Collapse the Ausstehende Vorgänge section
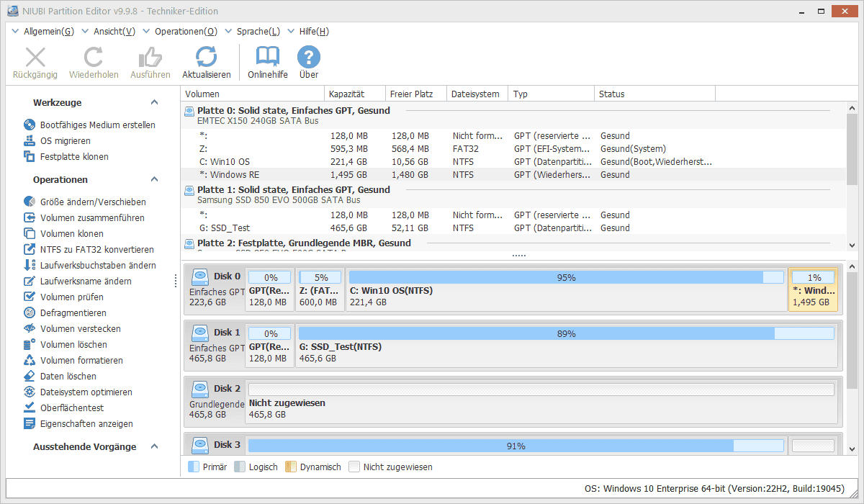The image size is (864, 504). 154,446
